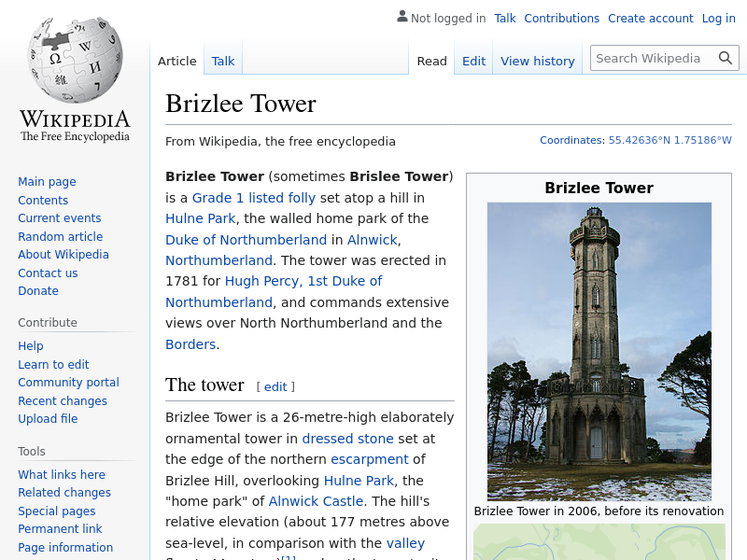Select the Edit tab

coord(473,61)
